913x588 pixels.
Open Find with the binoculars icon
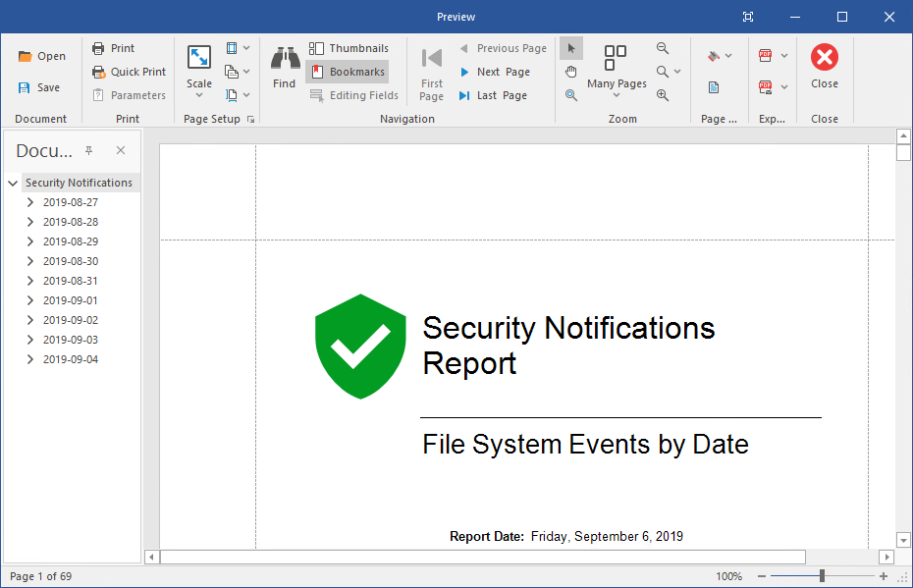coord(284,68)
